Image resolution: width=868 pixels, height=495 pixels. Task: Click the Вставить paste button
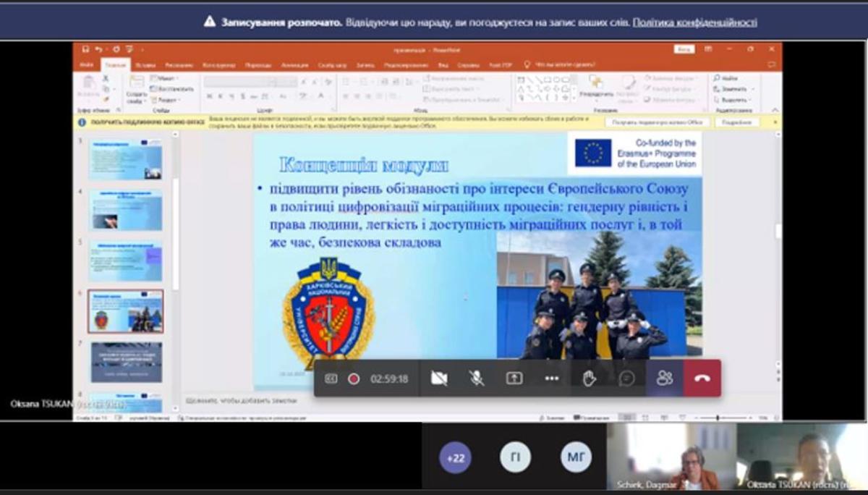tap(88, 88)
